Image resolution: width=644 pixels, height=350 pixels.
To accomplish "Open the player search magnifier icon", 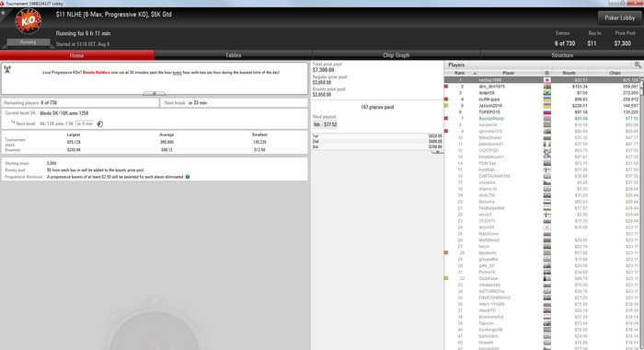I will (638, 65).
